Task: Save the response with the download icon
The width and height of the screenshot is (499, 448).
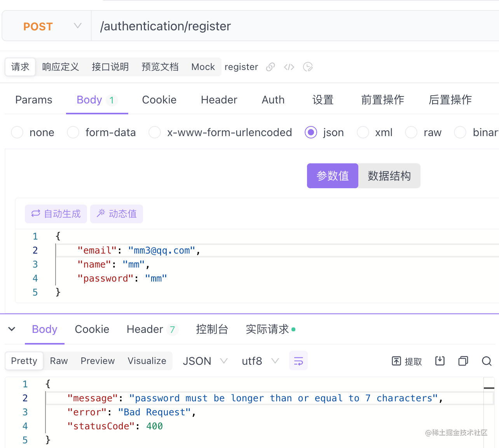Action: click(440, 361)
